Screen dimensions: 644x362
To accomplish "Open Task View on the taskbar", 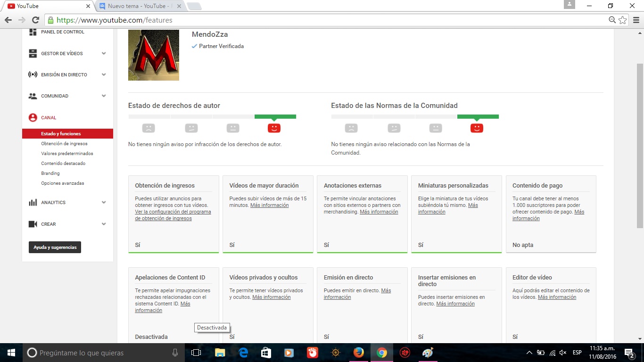I will (196, 353).
